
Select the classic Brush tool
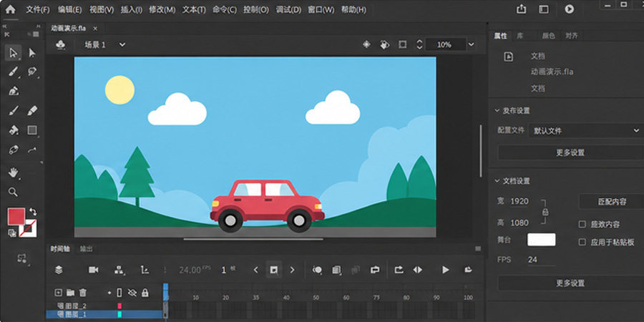point(13,110)
